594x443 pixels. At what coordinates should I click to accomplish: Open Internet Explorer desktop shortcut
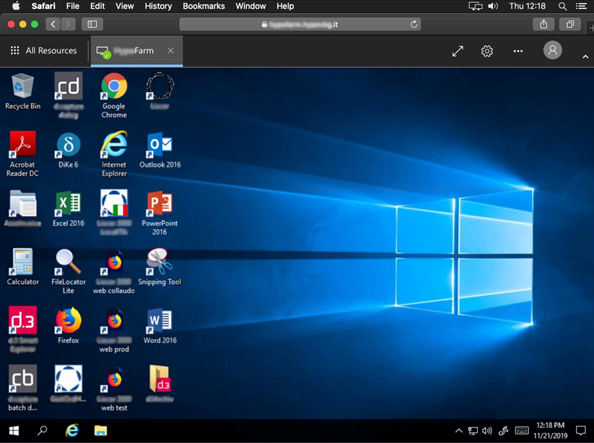(x=114, y=154)
